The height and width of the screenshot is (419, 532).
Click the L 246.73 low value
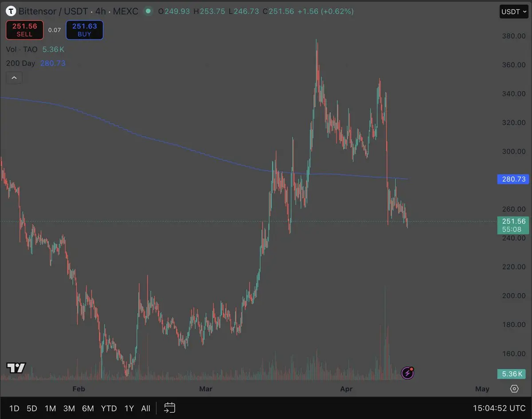coord(244,11)
